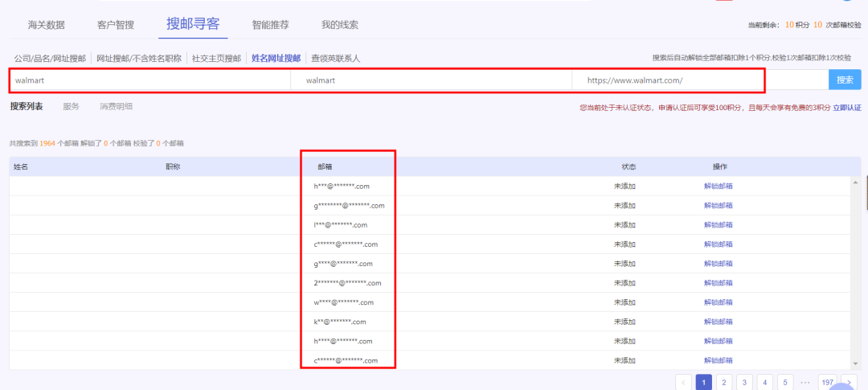This screenshot has width=868, height=390.
Task: Switch to 服务 sub-tab
Action: coord(72,106)
